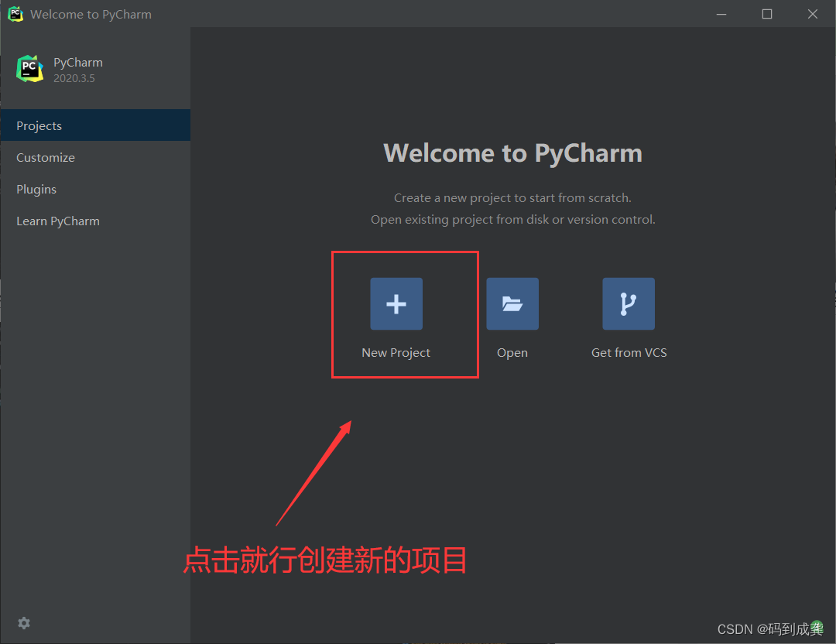The image size is (836, 644).
Task: Click the New Project plus icon
Action: [396, 303]
